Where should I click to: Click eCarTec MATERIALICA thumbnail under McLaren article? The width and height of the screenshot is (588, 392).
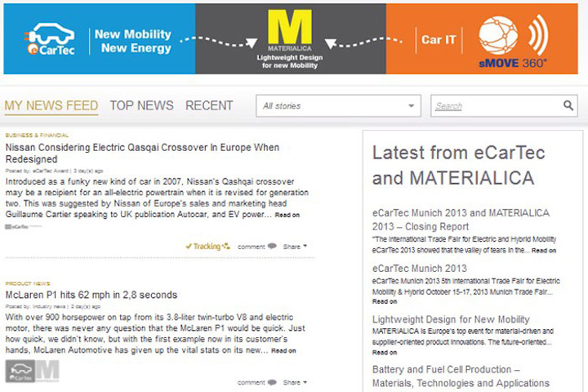[x=33, y=372]
